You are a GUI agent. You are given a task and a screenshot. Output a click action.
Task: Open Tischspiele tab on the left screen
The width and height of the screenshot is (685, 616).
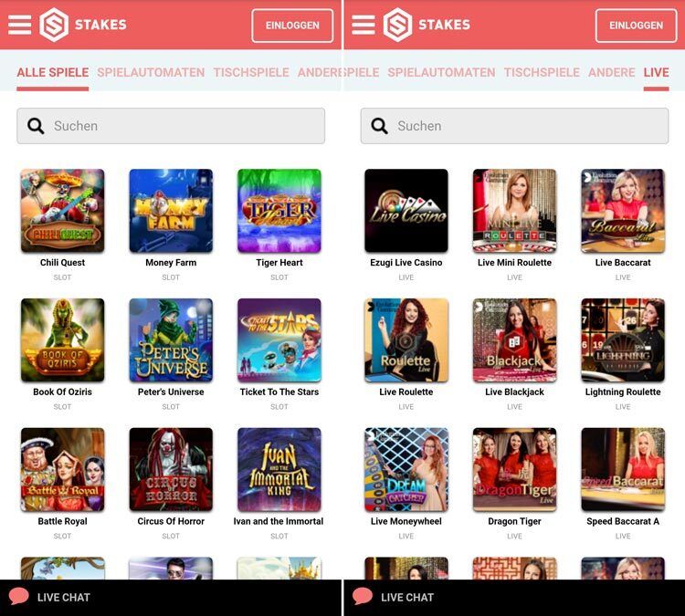(250, 72)
